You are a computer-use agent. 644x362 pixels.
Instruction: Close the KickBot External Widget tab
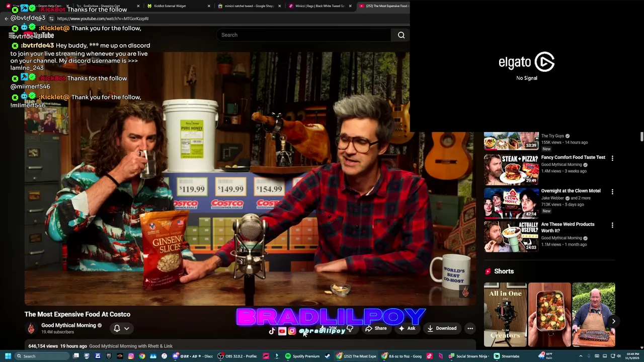click(209, 6)
